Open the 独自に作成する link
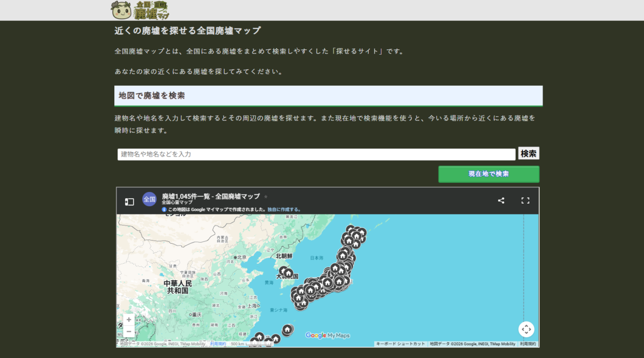The image size is (644, 358). (x=284, y=210)
